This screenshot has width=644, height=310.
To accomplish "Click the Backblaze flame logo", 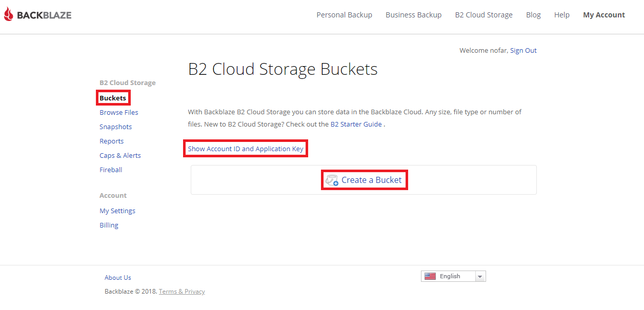I will click(x=8, y=15).
